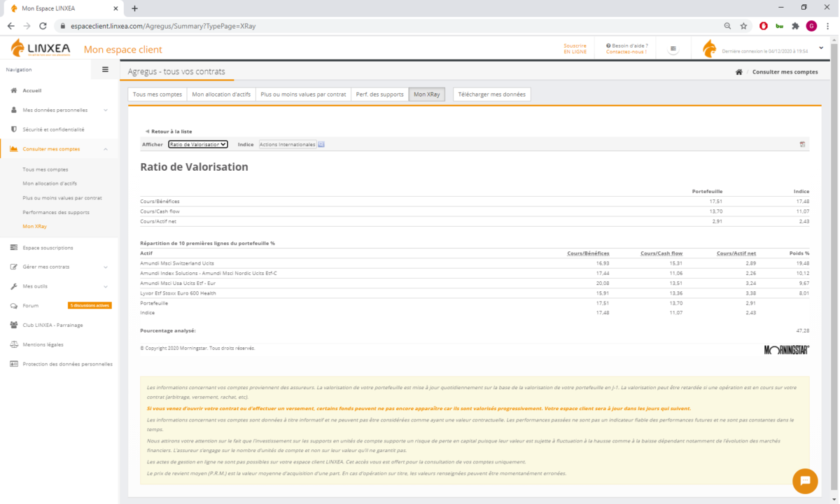Image resolution: width=840 pixels, height=504 pixels.
Task: Reload the page with browser refresh icon
Action: point(43,26)
